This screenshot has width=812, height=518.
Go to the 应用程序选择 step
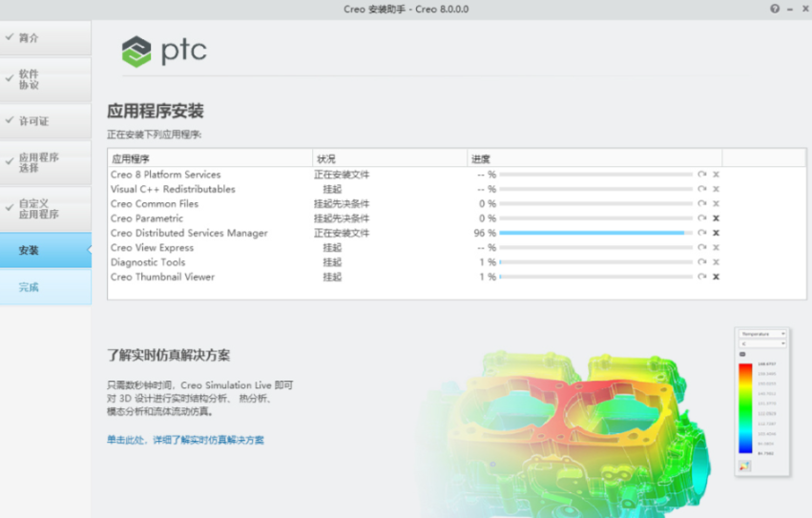coord(46,162)
